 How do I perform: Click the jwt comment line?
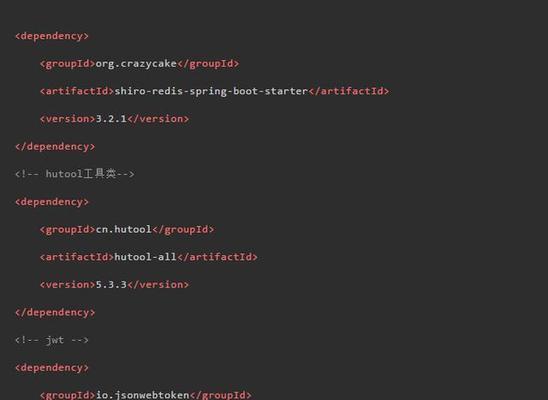[52, 340]
